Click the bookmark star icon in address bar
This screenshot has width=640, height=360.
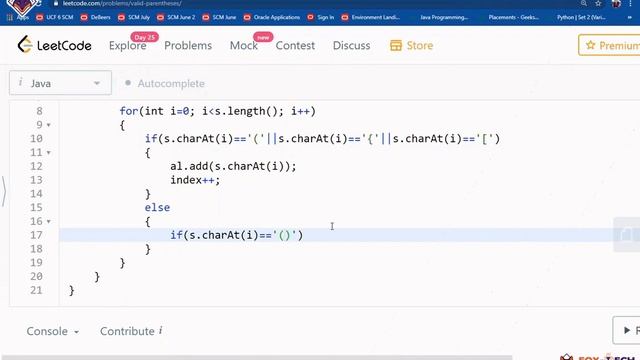(x=598, y=3)
